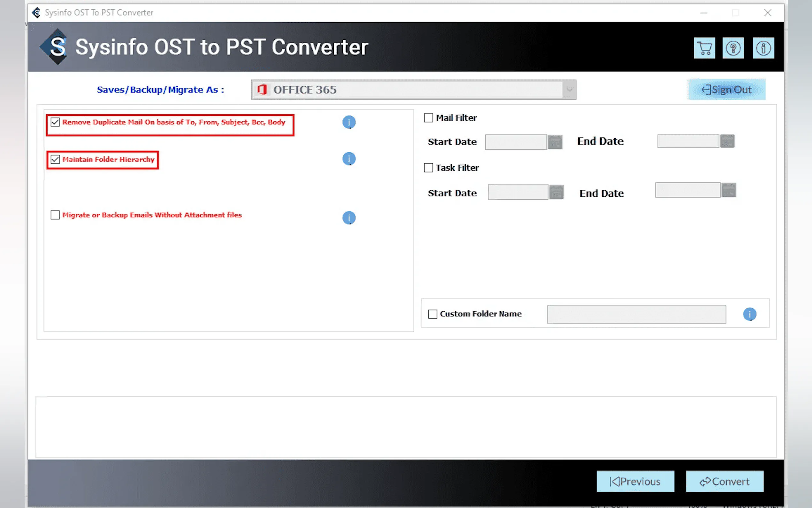Expand the OFFICE 365 save format dropdown
This screenshot has width=812, height=508.
tap(569, 90)
